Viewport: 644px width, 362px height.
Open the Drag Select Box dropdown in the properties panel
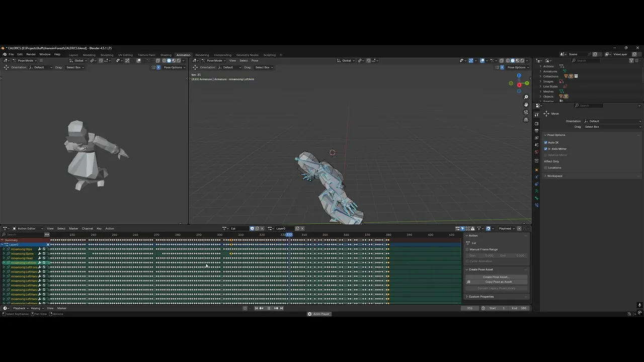tap(612, 127)
